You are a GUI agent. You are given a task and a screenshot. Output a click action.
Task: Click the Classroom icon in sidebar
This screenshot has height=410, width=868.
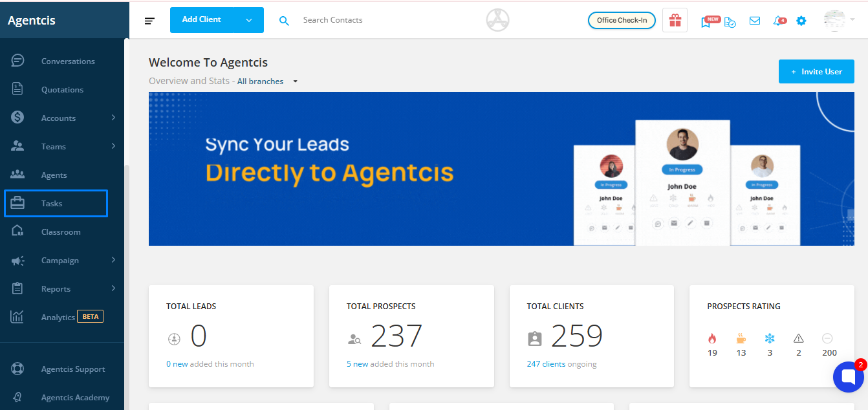(x=17, y=232)
